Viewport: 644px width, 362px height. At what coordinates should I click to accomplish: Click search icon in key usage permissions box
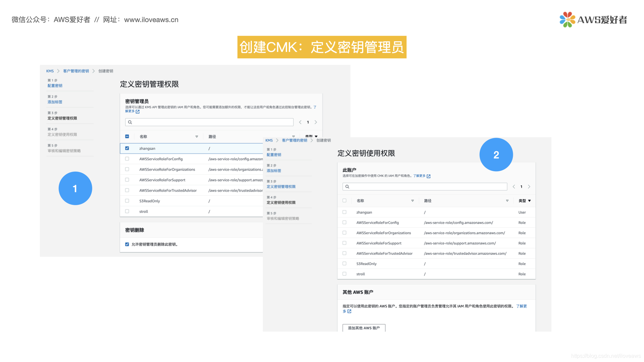click(347, 187)
